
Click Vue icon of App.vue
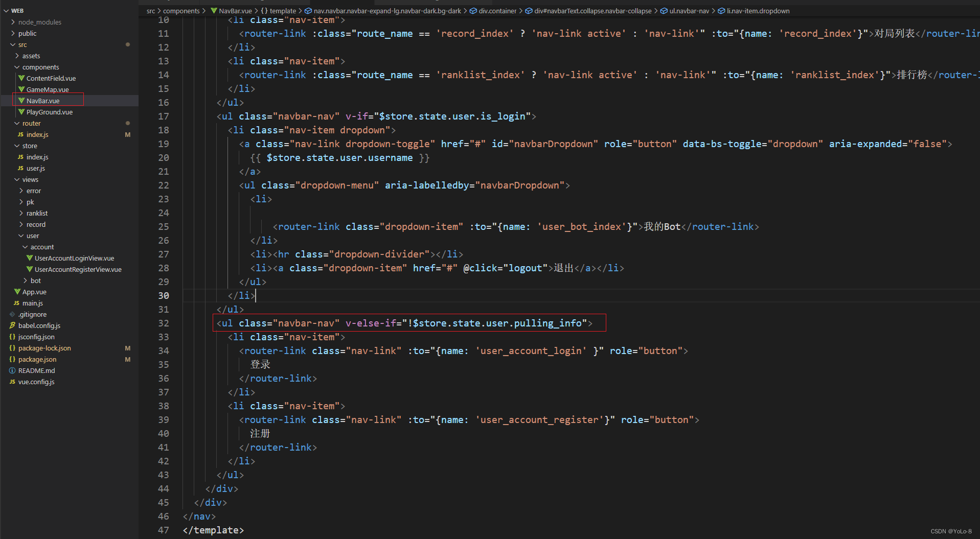[17, 292]
